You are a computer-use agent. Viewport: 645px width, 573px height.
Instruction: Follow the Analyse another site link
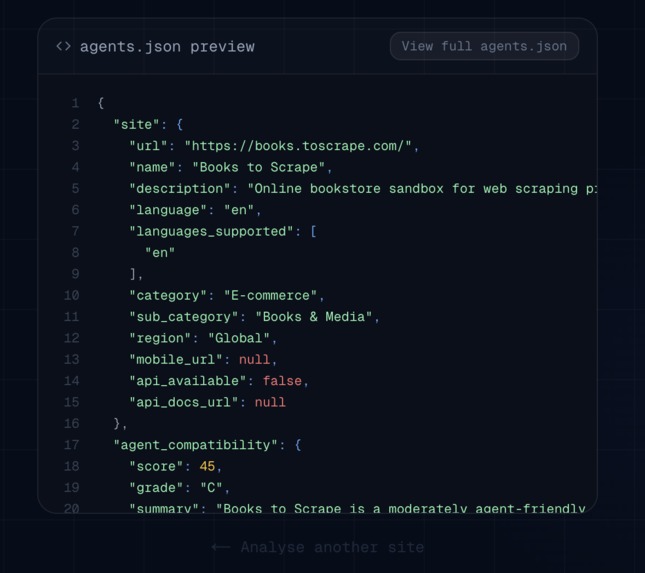point(317,547)
